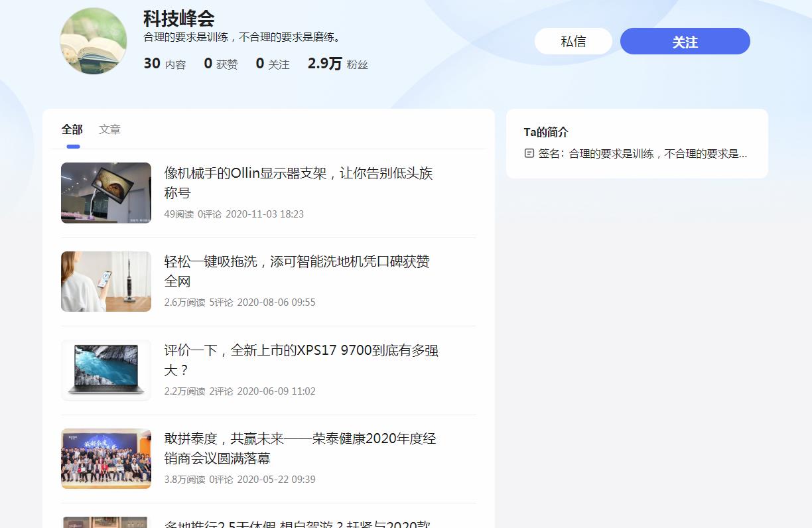Click the date 2020-06-09 11:02
This screenshot has height=528, width=812.
[x=276, y=391]
